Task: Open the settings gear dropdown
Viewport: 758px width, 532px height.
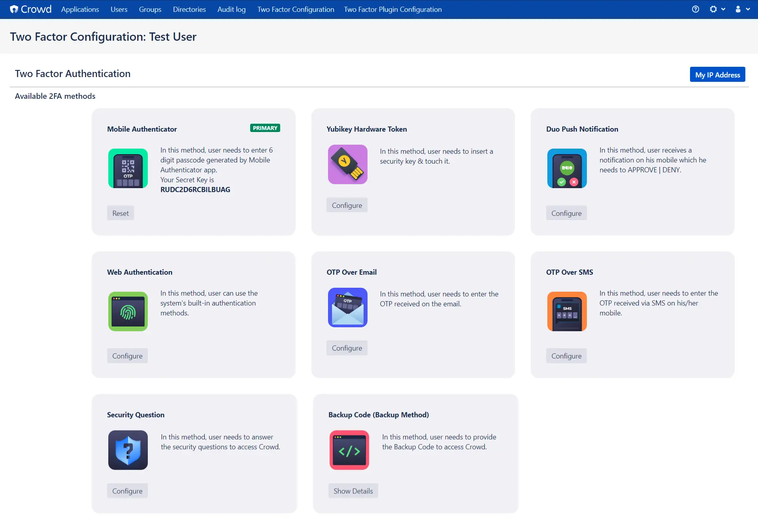Action: click(717, 9)
